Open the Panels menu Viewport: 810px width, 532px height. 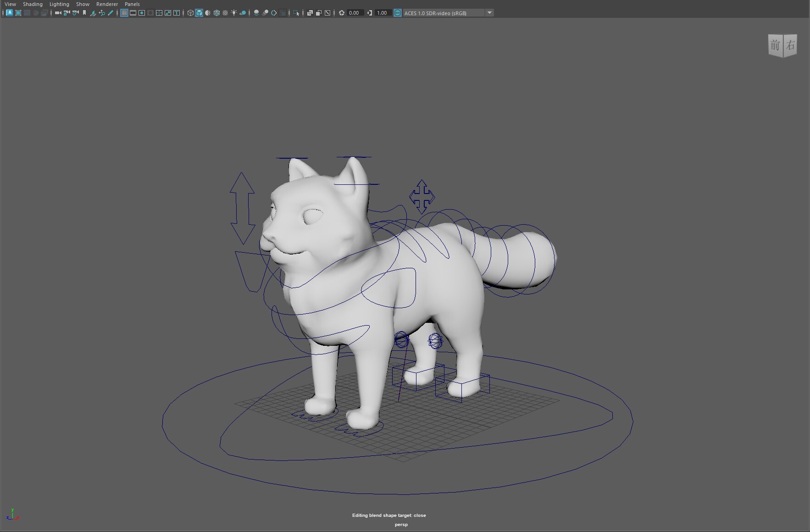click(x=132, y=4)
